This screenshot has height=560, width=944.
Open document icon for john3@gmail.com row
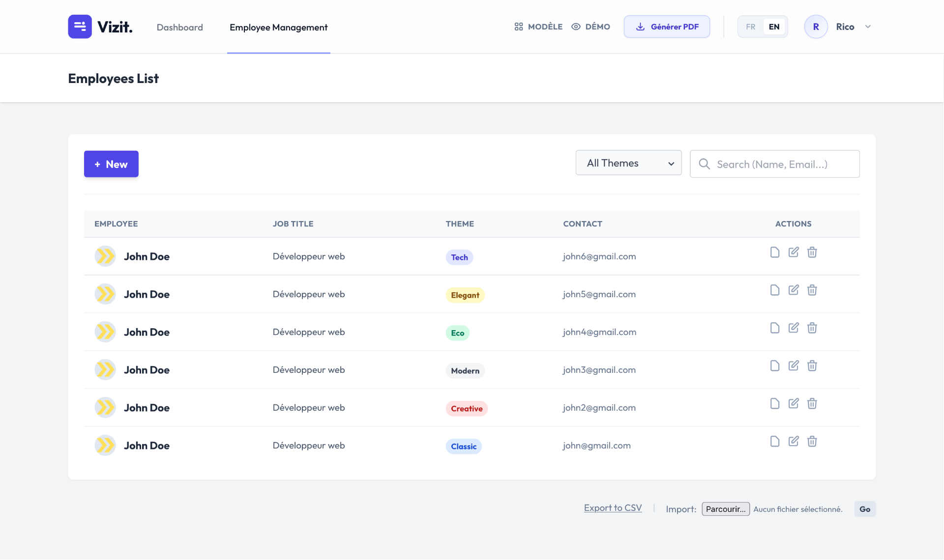pos(775,365)
